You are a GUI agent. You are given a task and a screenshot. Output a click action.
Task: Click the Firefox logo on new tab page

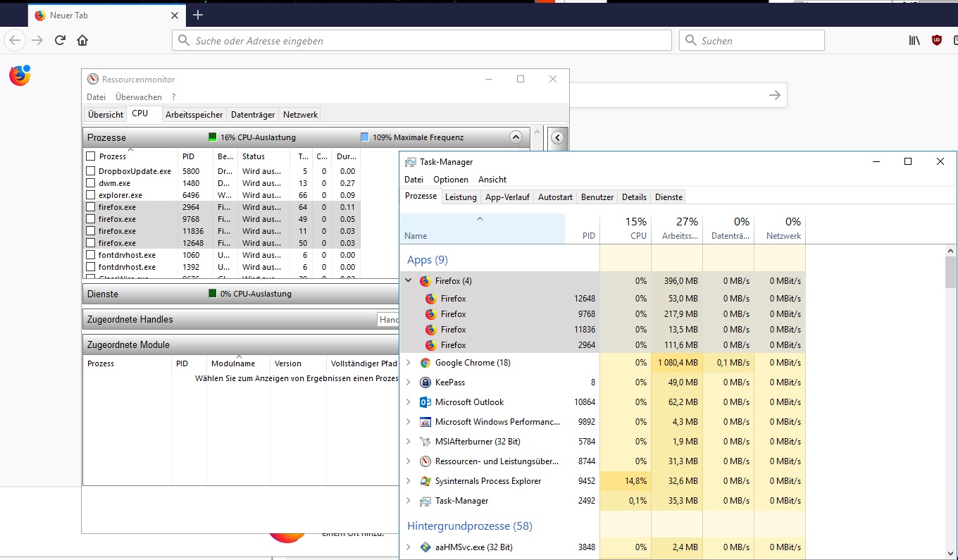[x=20, y=75]
